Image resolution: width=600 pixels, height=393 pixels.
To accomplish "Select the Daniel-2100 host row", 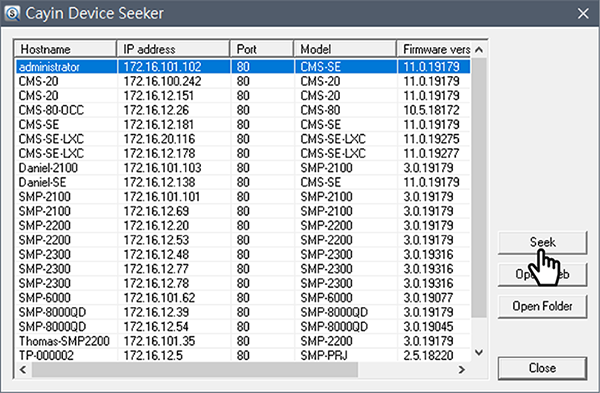I will coord(243,168).
